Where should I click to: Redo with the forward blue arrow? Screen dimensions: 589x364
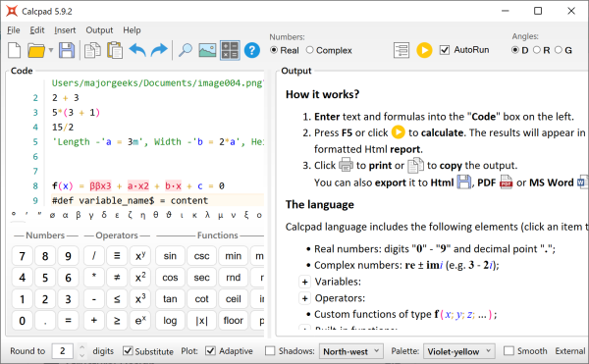pos(159,50)
